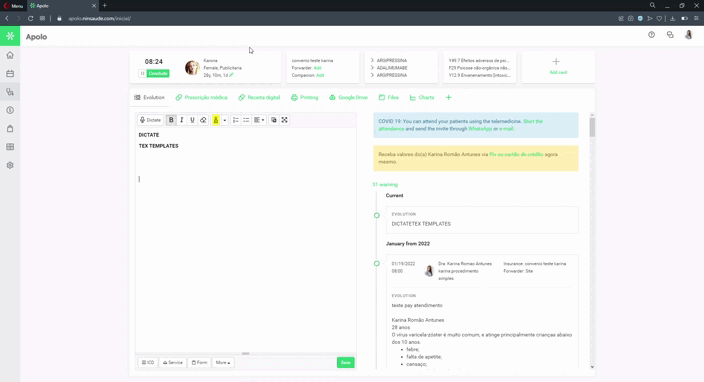Save the evolution with the green Save button
The image size is (704, 382).
pos(346,362)
